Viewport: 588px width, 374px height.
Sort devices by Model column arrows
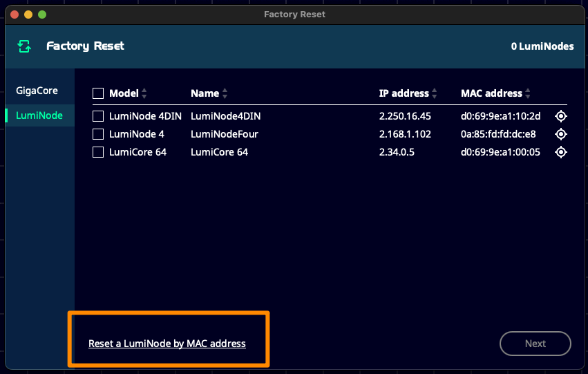144,93
